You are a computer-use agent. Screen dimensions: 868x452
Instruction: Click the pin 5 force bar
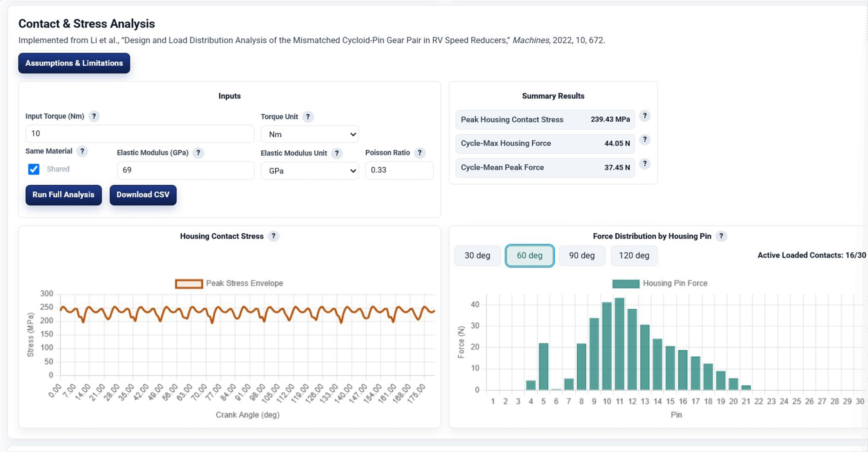point(544,367)
